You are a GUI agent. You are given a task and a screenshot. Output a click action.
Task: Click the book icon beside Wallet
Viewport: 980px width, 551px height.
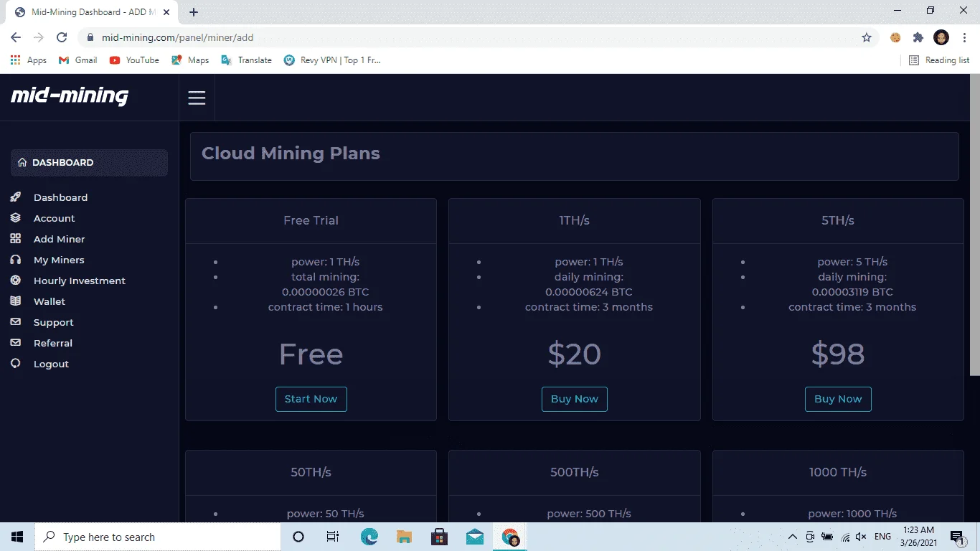16,301
